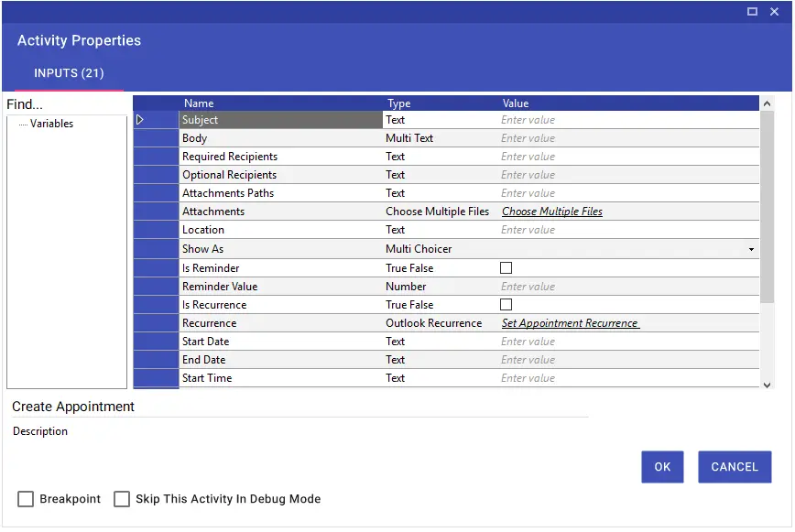Click the Subject value field

click(x=628, y=120)
